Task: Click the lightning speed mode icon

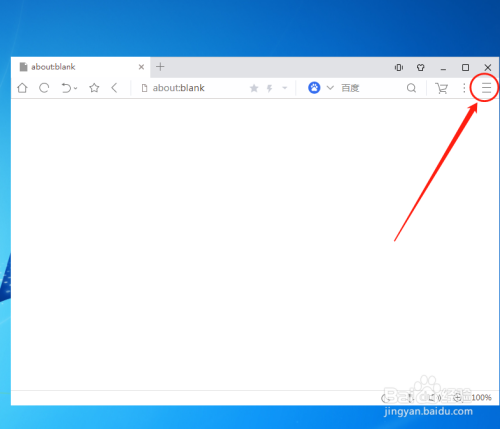Action: coord(270,88)
